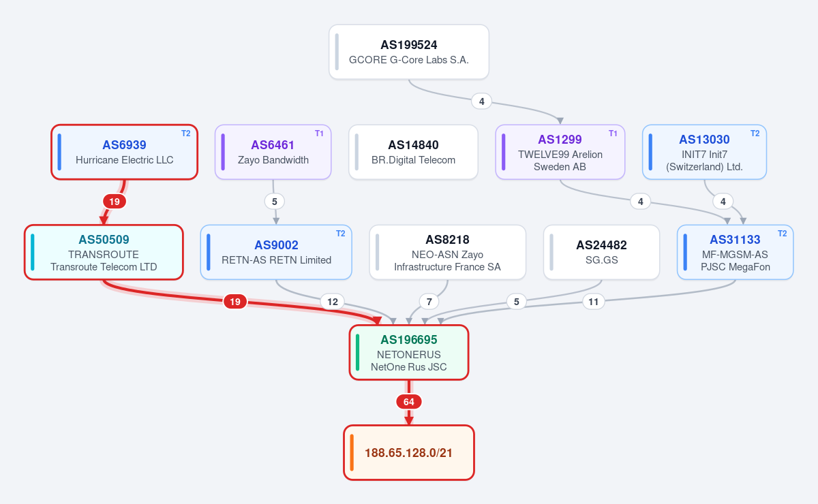Select the AS1299 Arelion node
818x504 pixels.
click(560, 152)
